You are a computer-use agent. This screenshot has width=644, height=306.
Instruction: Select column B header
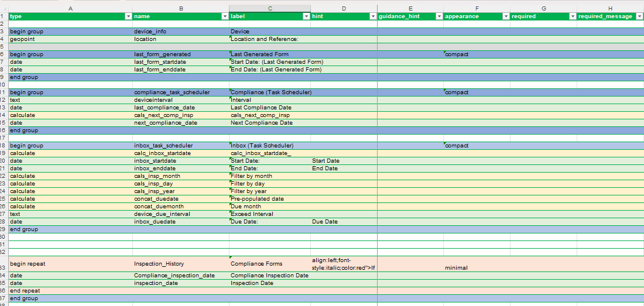[181, 8]
